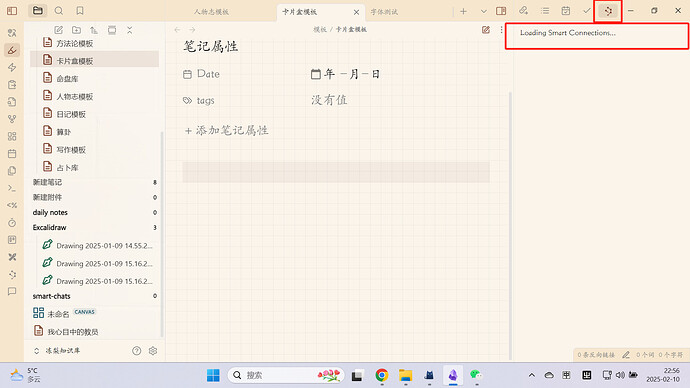Open the terminal command ribbon icon
The image size is (690, 388).
tap(12, 188)
